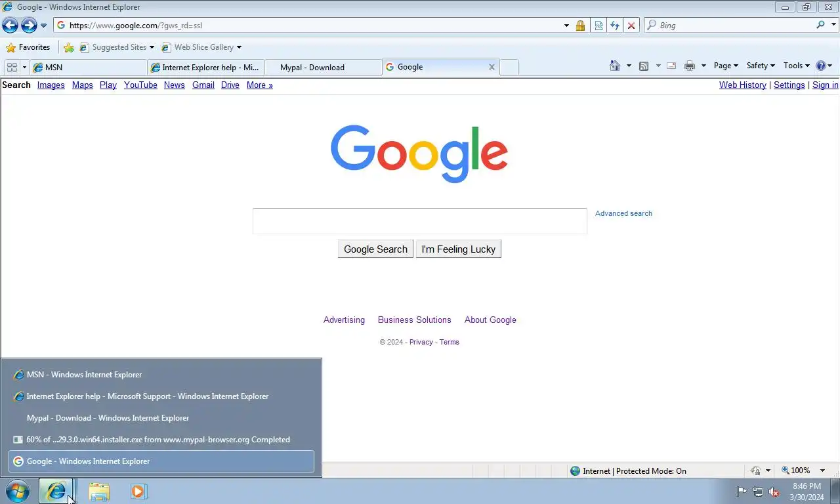Expand the Home button dropdown arrow
This screenshot has height=504, width=840.
629,66
